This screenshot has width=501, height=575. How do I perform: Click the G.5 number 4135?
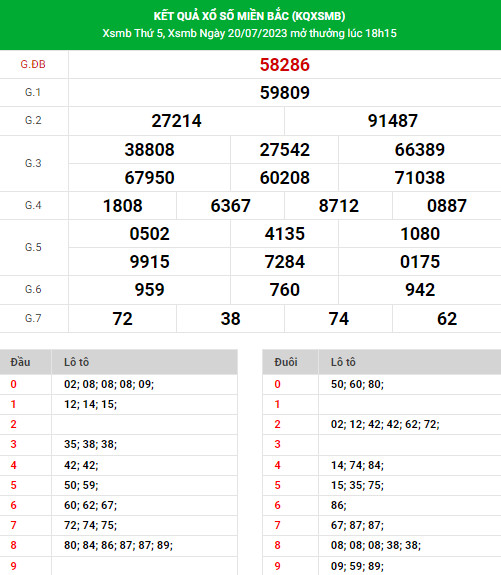[285, 234]
